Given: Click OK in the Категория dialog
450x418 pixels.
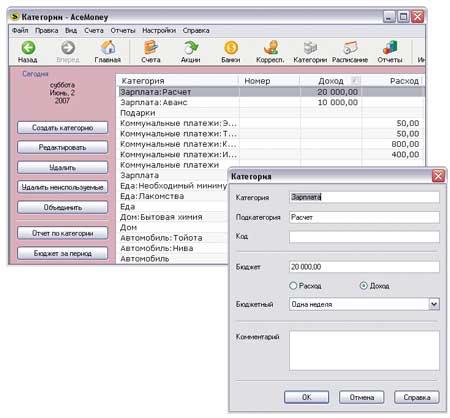Looking at the screenshot, I should click(306, 397).
